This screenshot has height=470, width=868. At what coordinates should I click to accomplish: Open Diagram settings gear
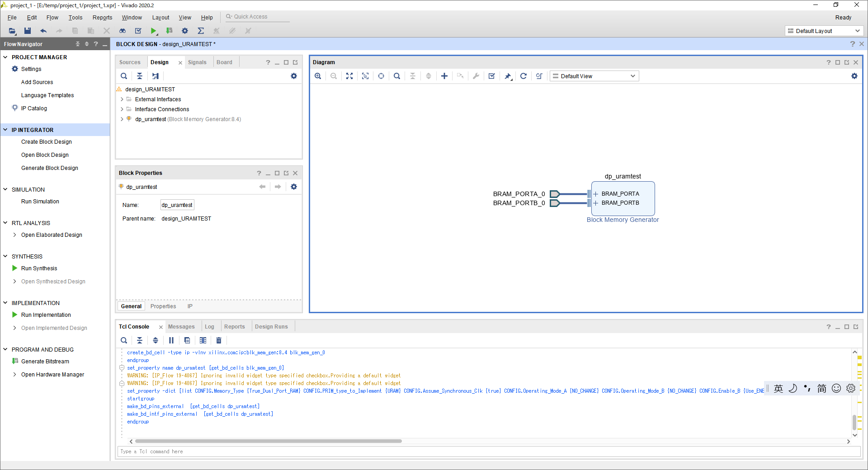pyautogui.click(x=854, y=76)
